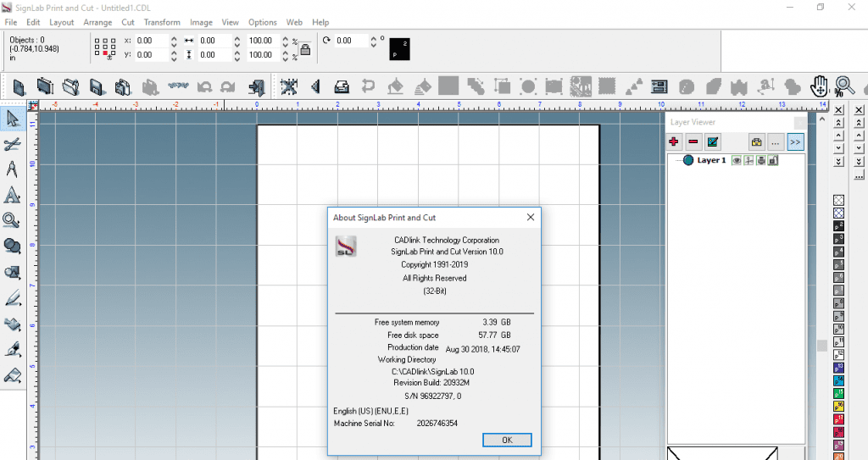Toggle Layer 1 lock icon
Viewport: 868px width, 460px height.
[772, 160]
